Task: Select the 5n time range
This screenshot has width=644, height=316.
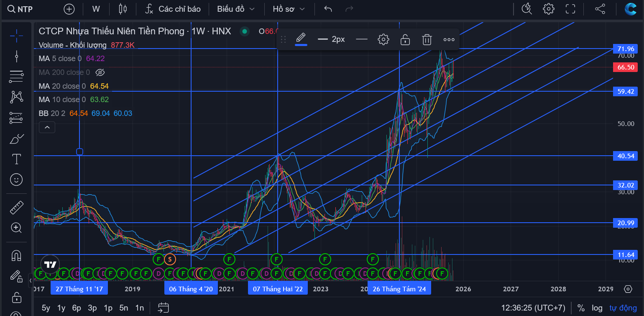Action: pos(123,308)
